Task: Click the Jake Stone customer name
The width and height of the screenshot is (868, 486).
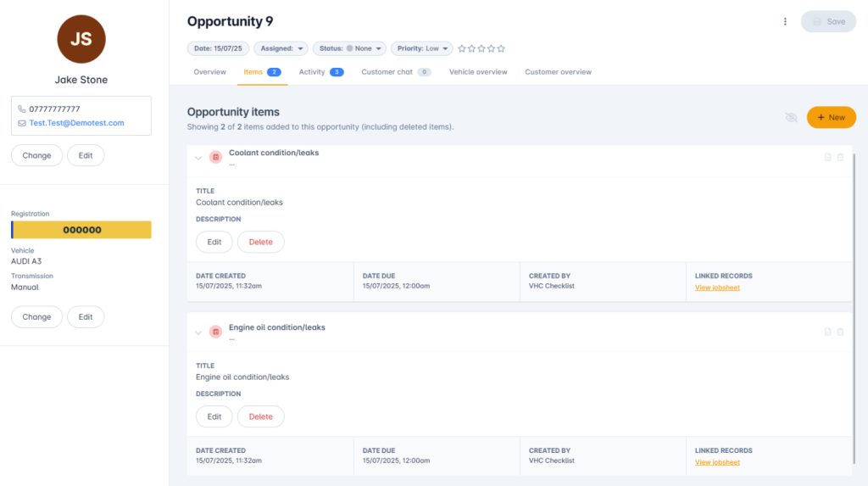Action: 81,80
